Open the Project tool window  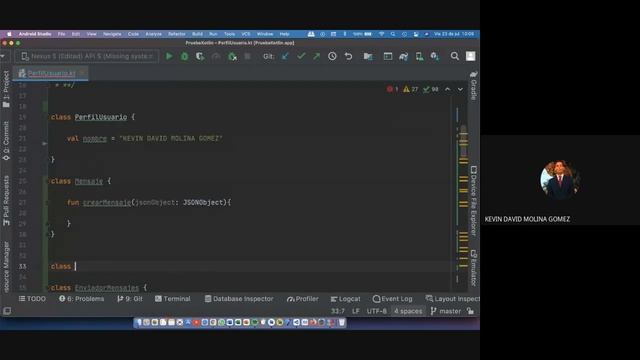(x=6, y=88)
